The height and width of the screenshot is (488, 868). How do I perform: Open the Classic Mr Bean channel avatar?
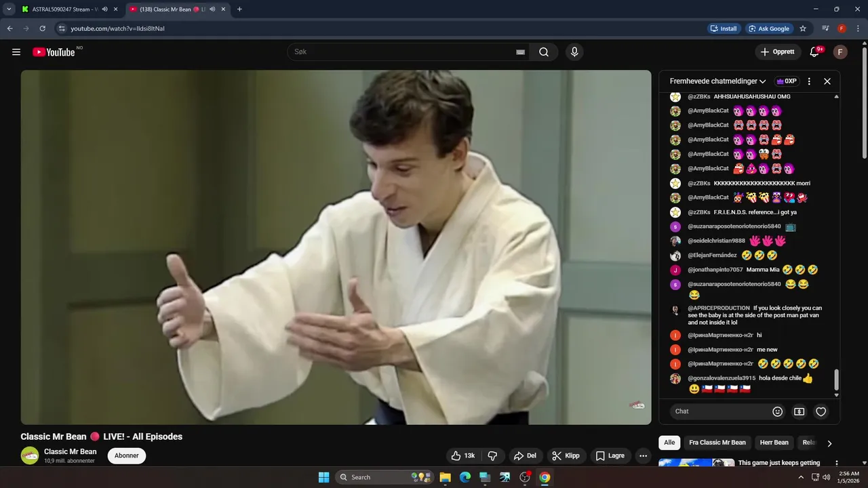click(x=30, y=455)
